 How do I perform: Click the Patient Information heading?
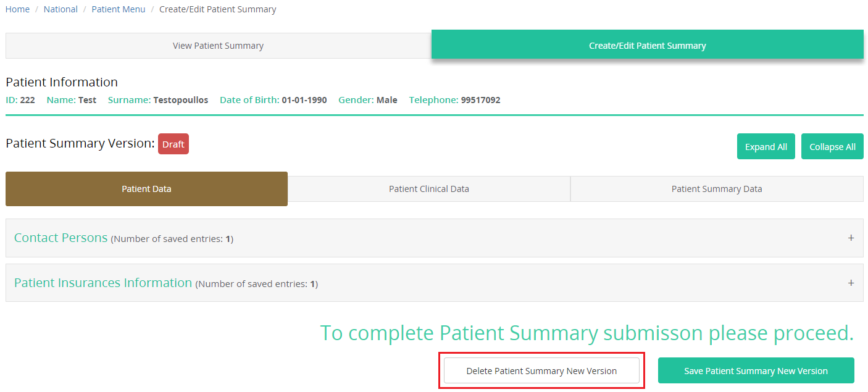coord(62,82)
